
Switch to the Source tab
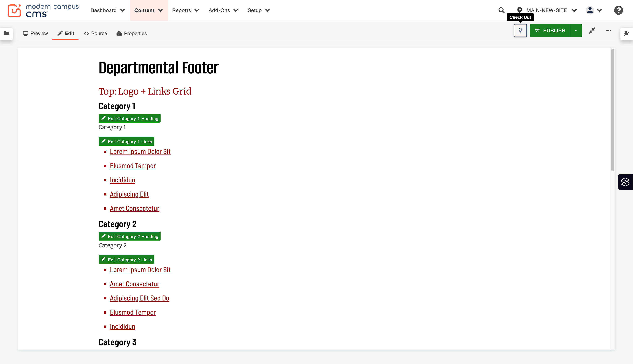coord(95,33)
